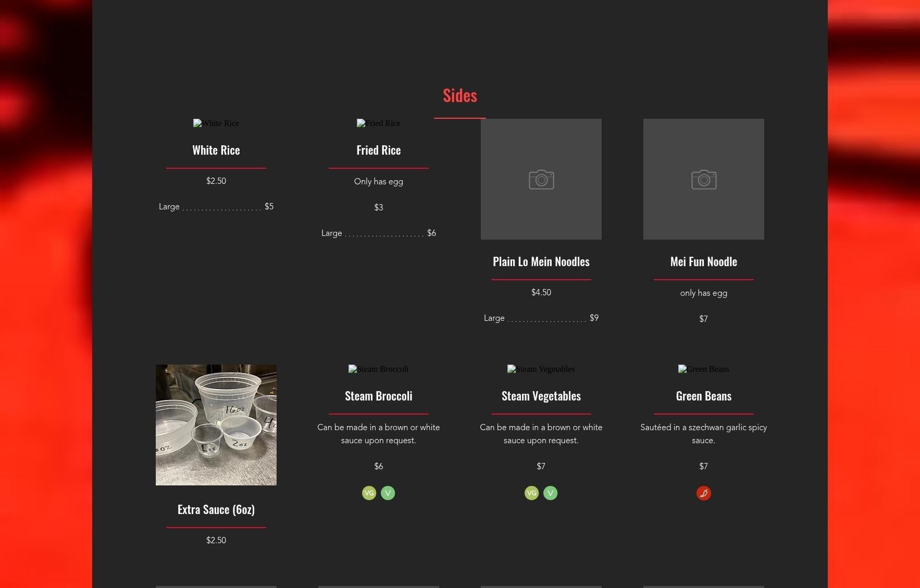The height and width of the screenshot is (588, 920).
Task: Click the vegan VG badge under Steam Vegetables
Action: point(531,493)
